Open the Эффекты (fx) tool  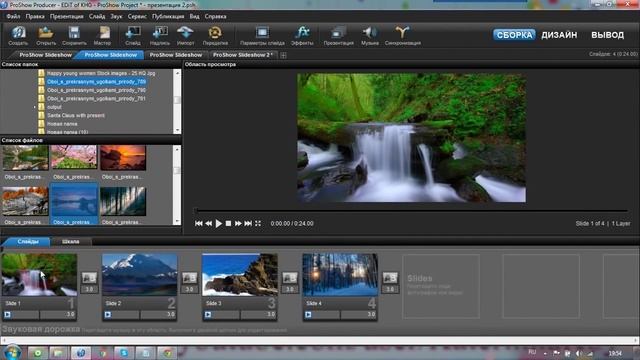[302, 35]
